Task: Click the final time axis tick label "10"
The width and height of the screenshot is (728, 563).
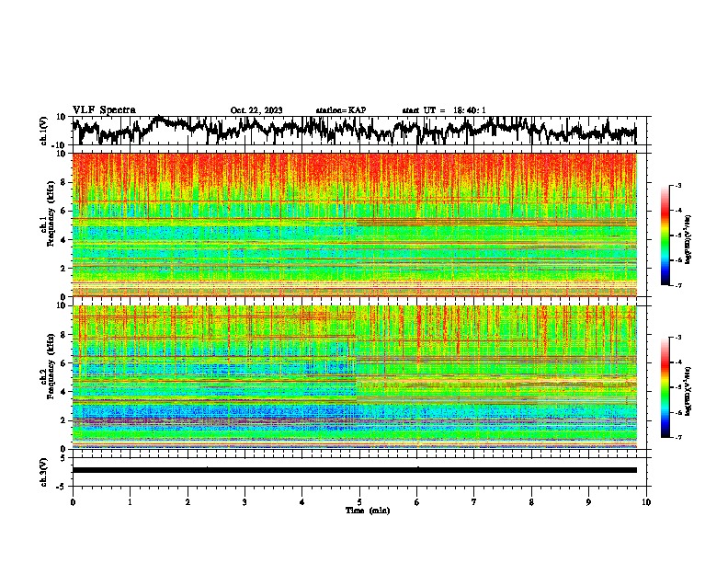Action: 646,502
